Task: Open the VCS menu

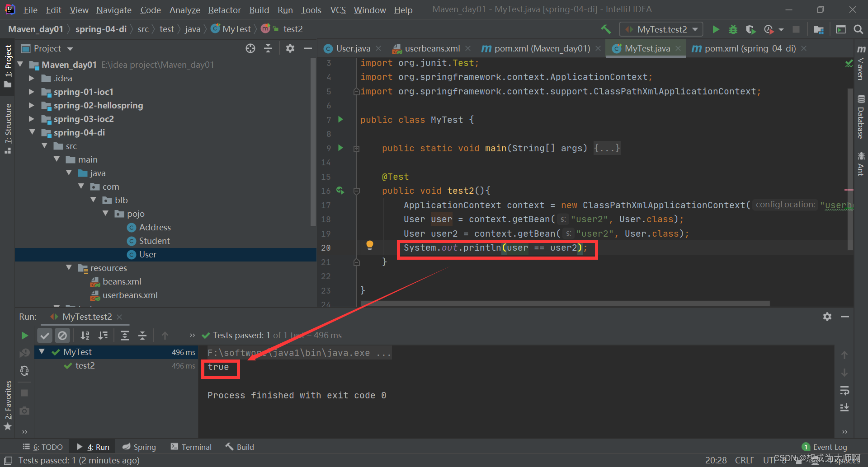Action: tap(338, 10)
